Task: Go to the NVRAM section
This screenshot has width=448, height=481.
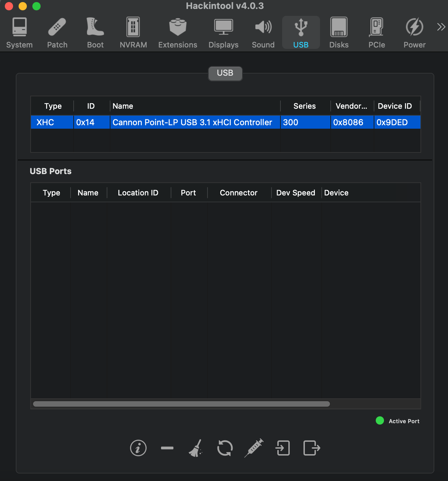Action: [x=133, y=32]
